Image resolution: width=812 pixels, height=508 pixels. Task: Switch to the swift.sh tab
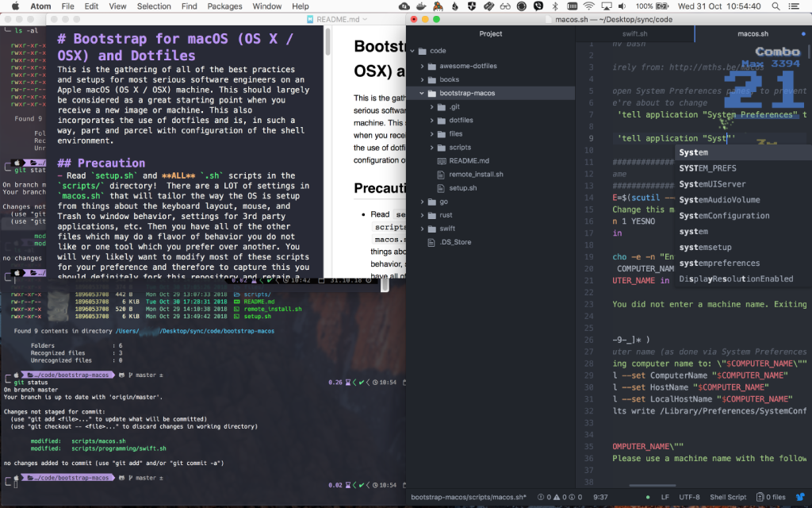635,33
